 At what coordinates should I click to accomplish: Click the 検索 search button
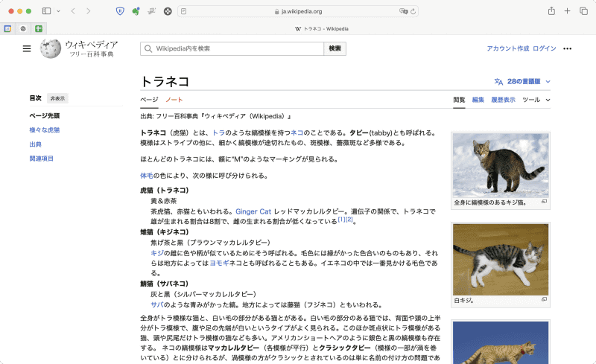point(335,48)
